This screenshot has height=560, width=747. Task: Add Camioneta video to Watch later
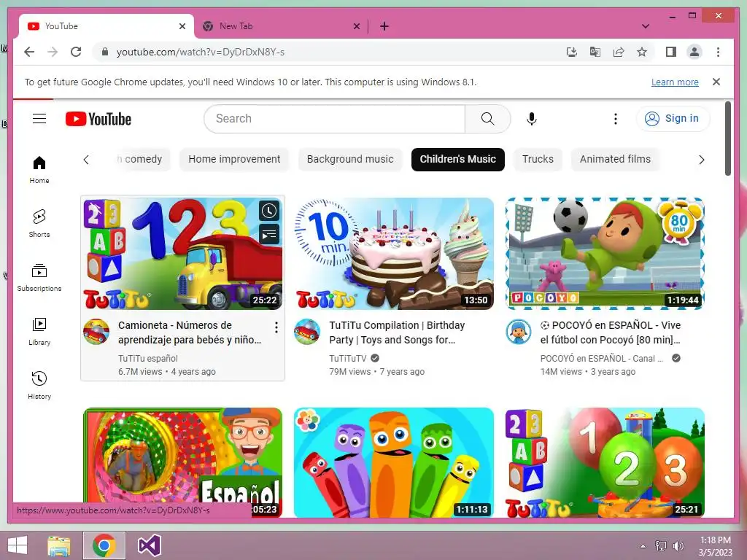point(269,211)
